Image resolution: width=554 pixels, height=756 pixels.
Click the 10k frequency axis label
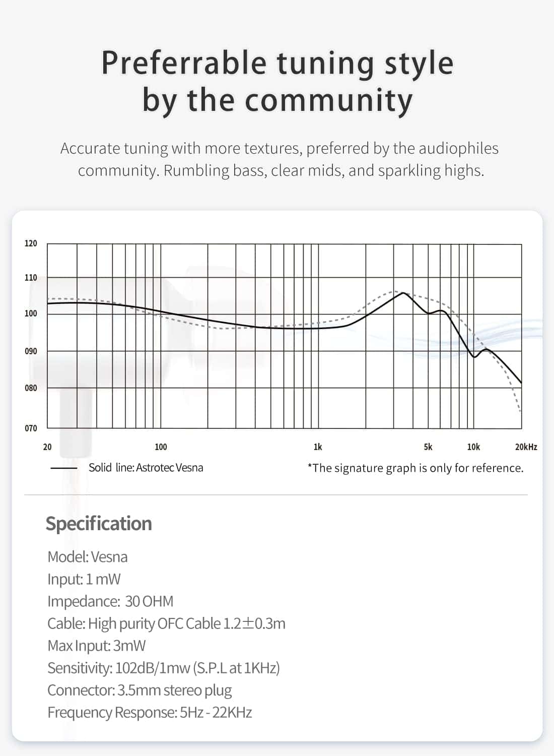coord(473,447)
